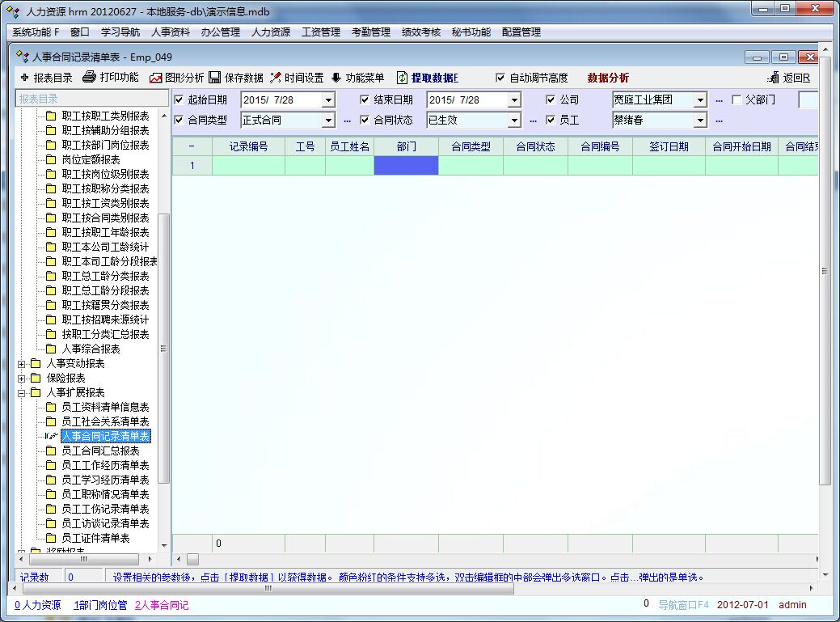Viewport: 840px width, 622px height.
Task: Click the 返回 exit icon
Action: [x=774, y=78]
